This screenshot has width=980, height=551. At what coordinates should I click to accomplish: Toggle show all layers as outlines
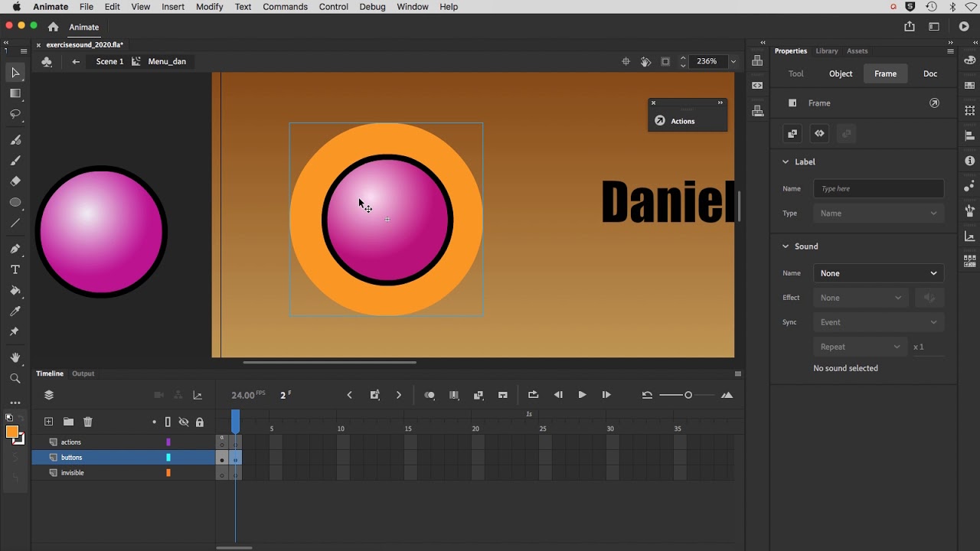point(168,422)
